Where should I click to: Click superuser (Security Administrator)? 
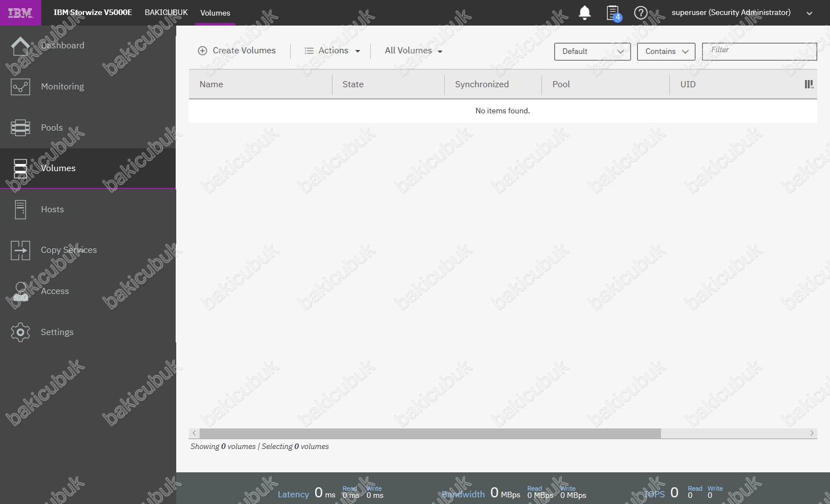point(731,12)
